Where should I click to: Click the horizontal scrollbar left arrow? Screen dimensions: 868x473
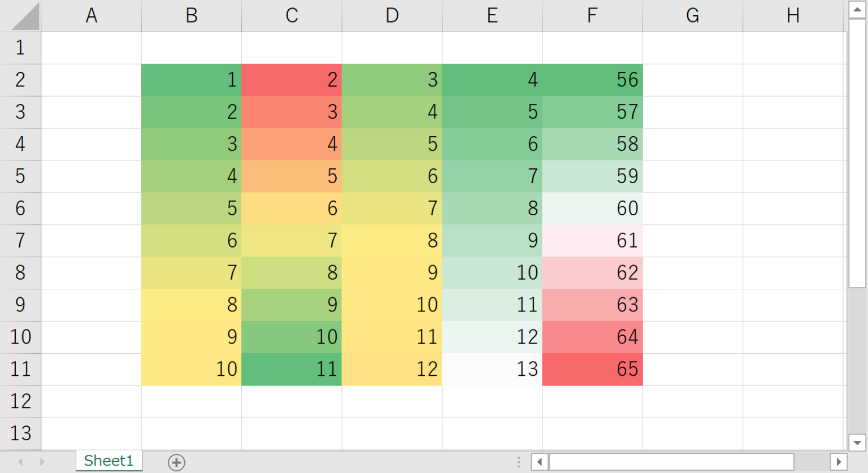(x=540, y=462)
